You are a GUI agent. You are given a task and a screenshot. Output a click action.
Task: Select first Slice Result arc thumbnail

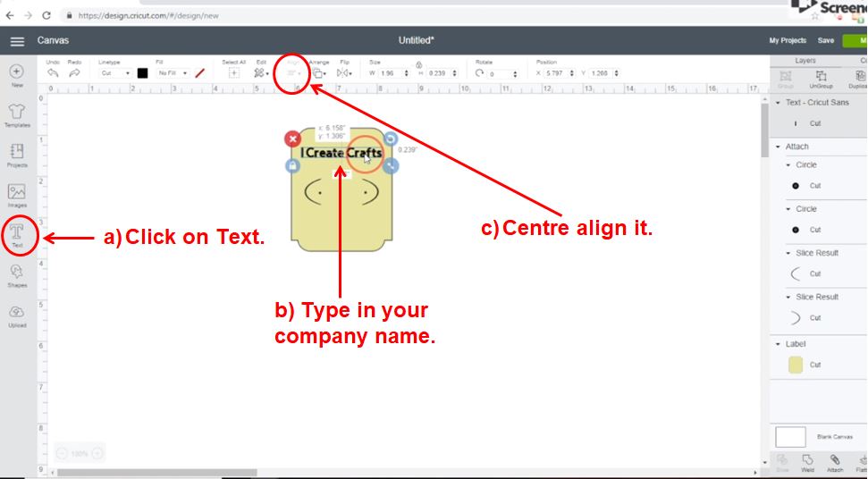tap(796, 273)
